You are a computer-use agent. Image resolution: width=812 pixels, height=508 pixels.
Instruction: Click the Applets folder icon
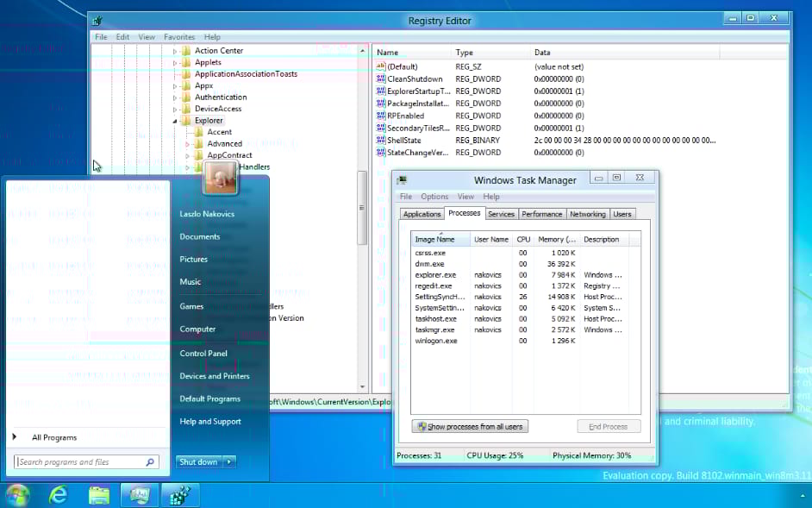186,62
